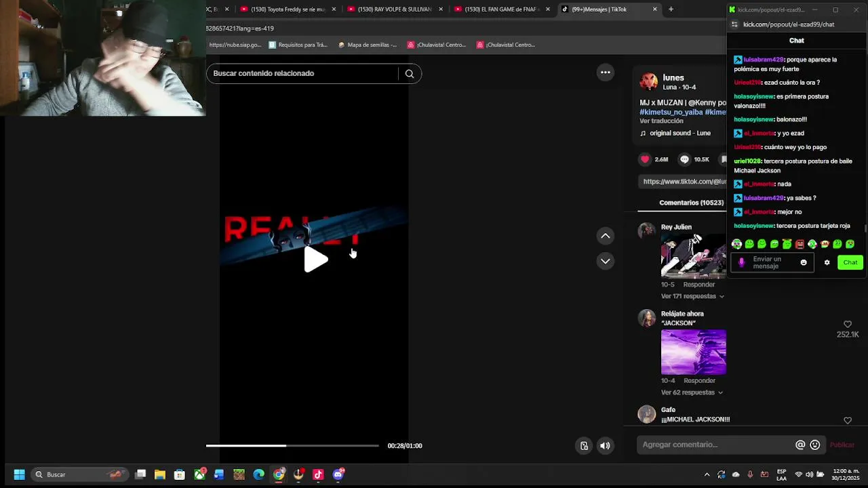Open the first '¡Chulavista! Centro...' bookmark
The width and height of the screenshot is (868, 488).
436,45
